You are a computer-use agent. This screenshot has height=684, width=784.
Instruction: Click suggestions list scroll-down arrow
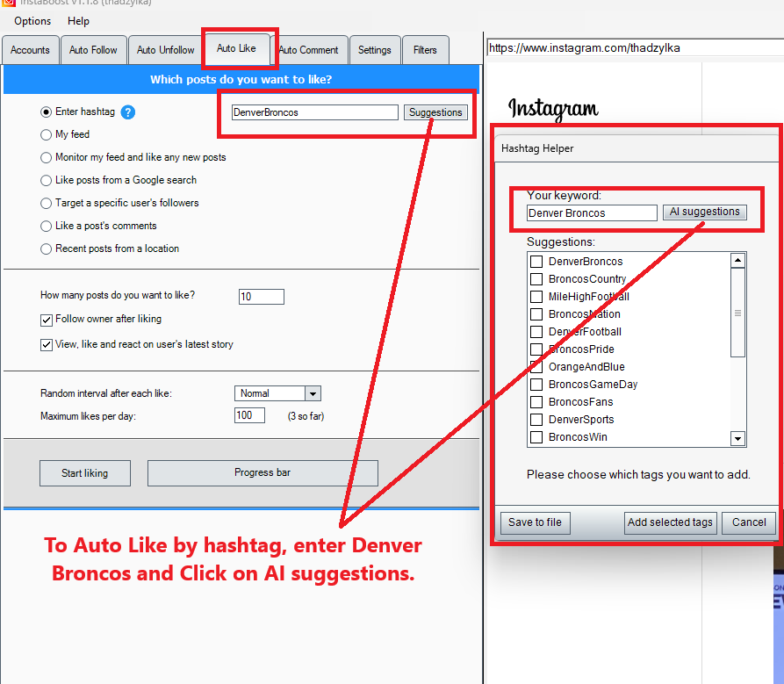click(x=738, y=438)
